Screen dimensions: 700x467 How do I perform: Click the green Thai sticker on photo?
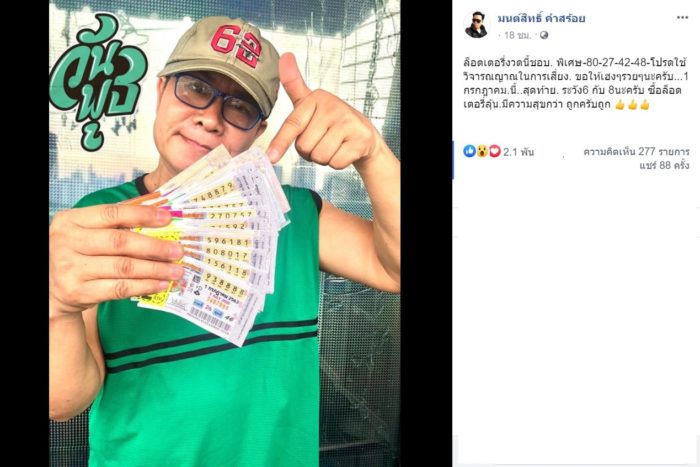[98, 80]
